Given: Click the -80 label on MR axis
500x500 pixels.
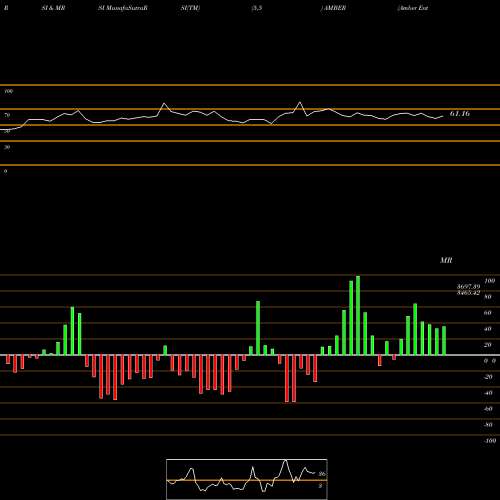Looking at the screenshot, I should (488, 425).
